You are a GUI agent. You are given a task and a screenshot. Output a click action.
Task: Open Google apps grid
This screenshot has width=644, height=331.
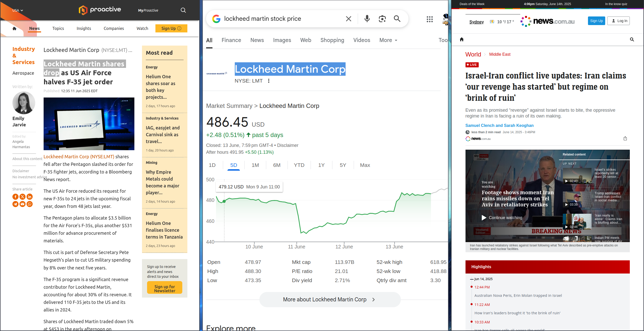430,19
